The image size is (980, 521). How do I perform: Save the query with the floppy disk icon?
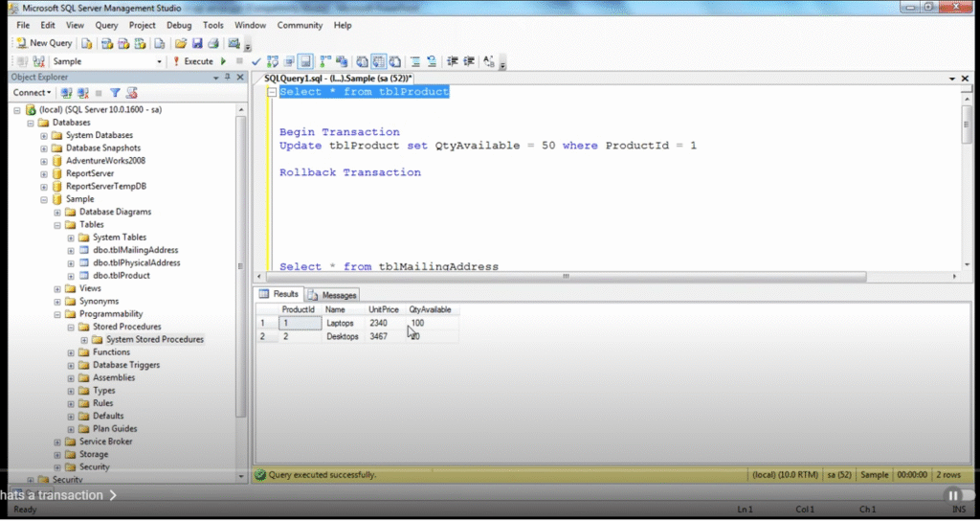[197, 43]
